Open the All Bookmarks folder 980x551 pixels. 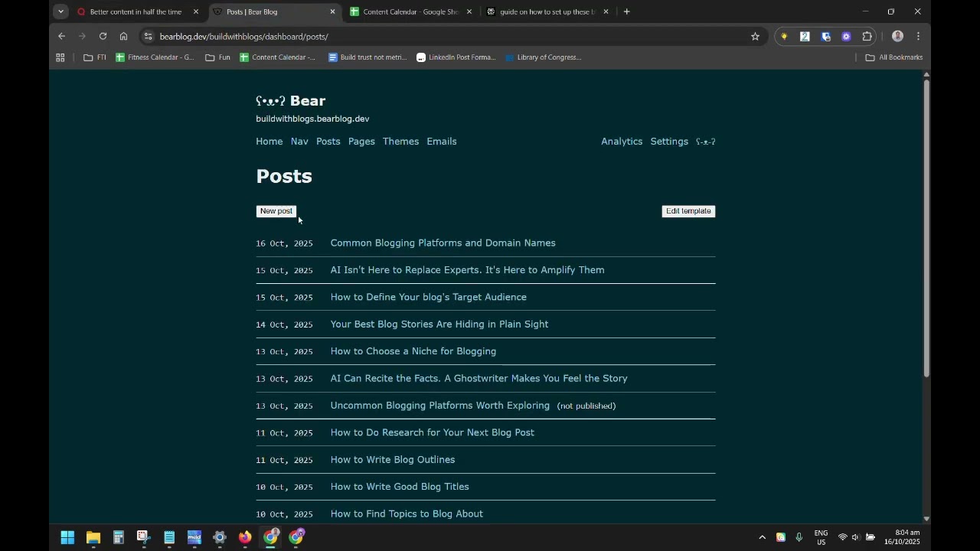coord(893,57)
